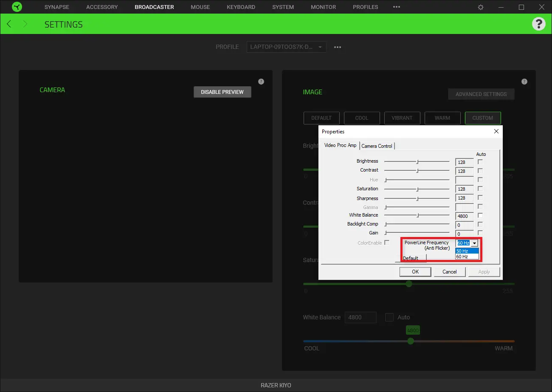Switch to the Camera Control tab
The height and width of the screenshot is (392, 552).
[x=377, y=146]
